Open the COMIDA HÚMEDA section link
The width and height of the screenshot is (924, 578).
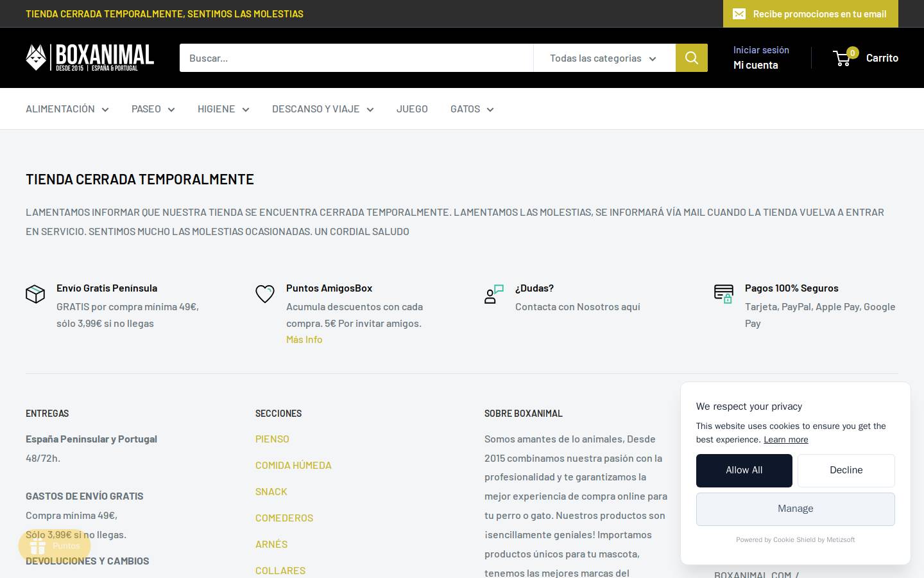(293, 465)
